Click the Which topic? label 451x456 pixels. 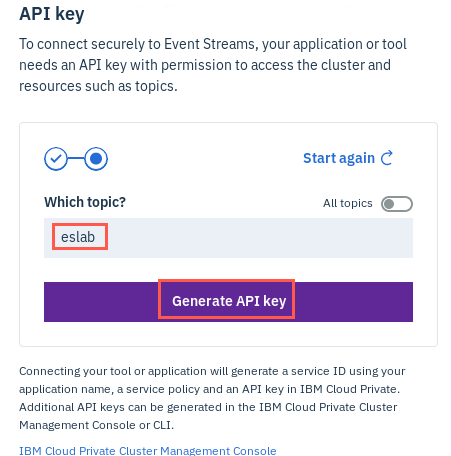85,202
